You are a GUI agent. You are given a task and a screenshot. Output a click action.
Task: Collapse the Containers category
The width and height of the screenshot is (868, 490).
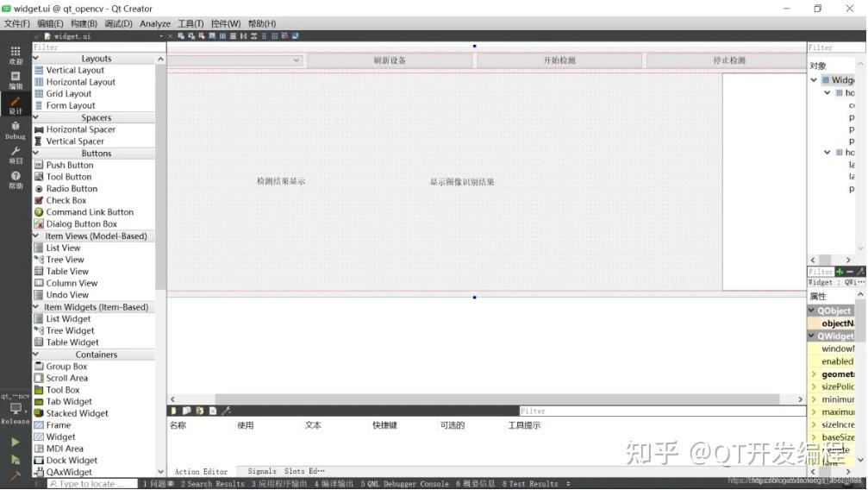click(36, 355)
